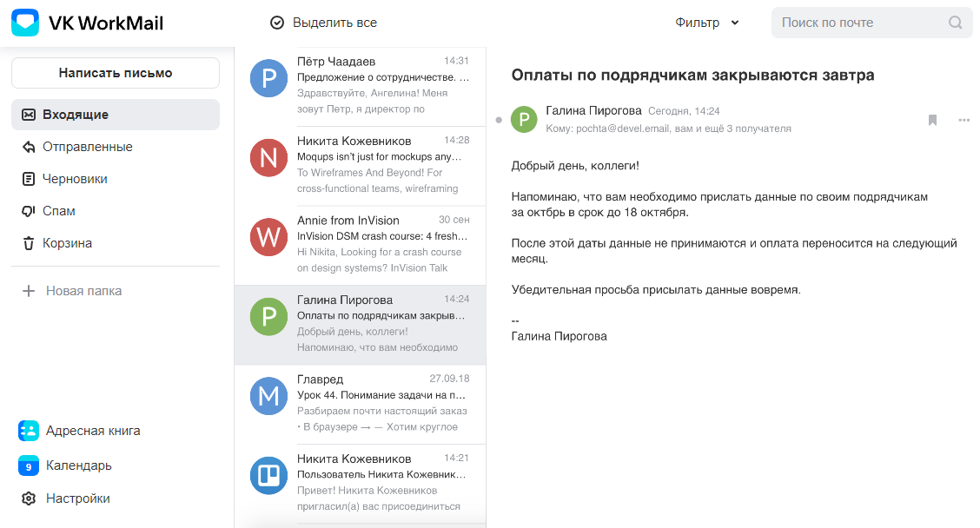Open the Корзина trash icon
Viewport: 980px width, 528px height.
(x=30, y=243)
